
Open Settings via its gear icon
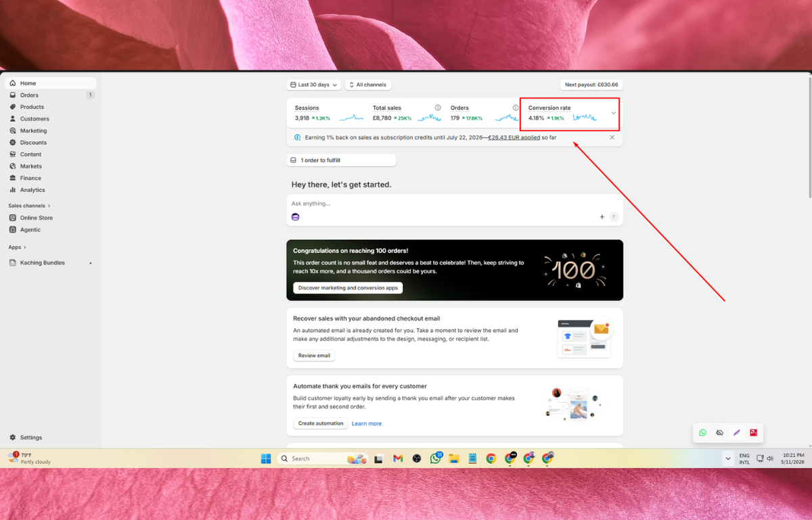point(13,438)
